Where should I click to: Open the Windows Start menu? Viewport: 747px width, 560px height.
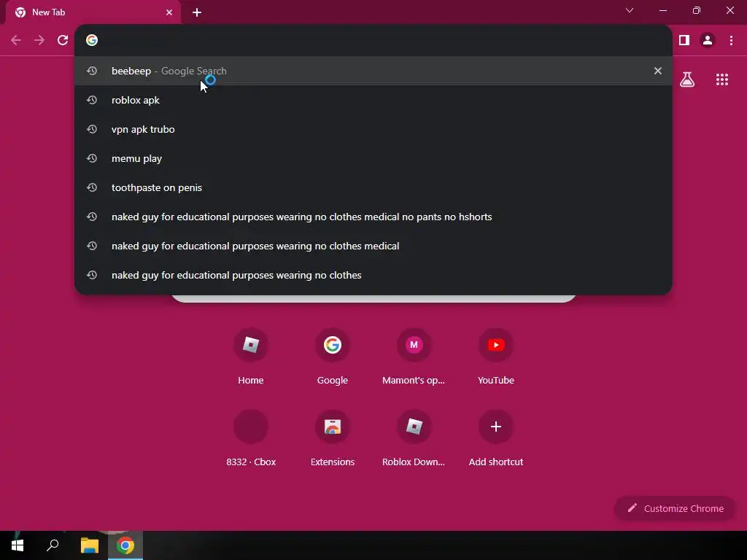[18, 545]
